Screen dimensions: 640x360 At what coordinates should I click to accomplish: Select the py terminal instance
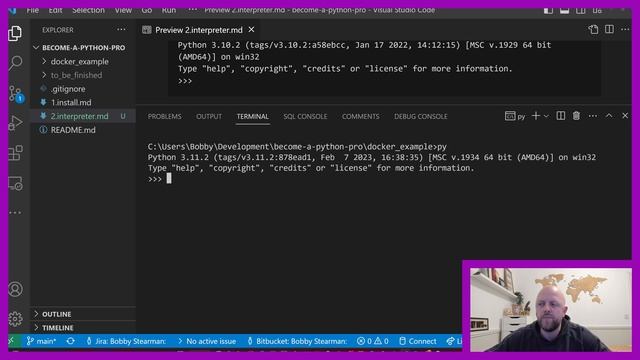(515, 116)
